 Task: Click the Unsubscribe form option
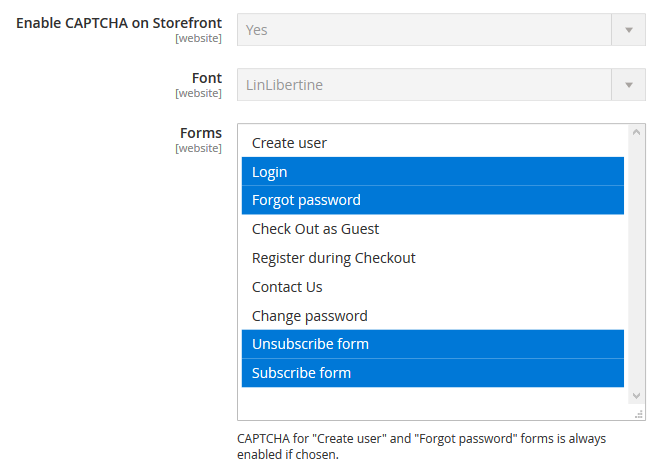(x=433, y=344)
